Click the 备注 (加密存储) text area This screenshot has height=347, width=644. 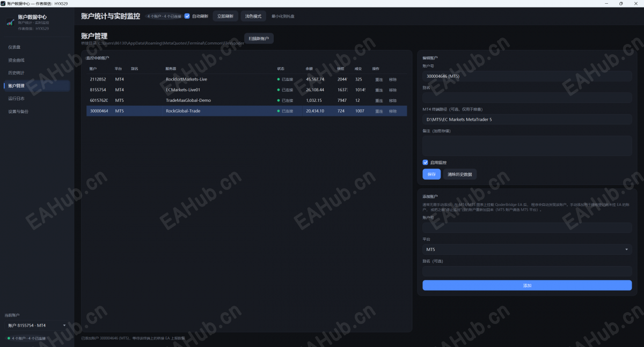click(x=527, y=146)
